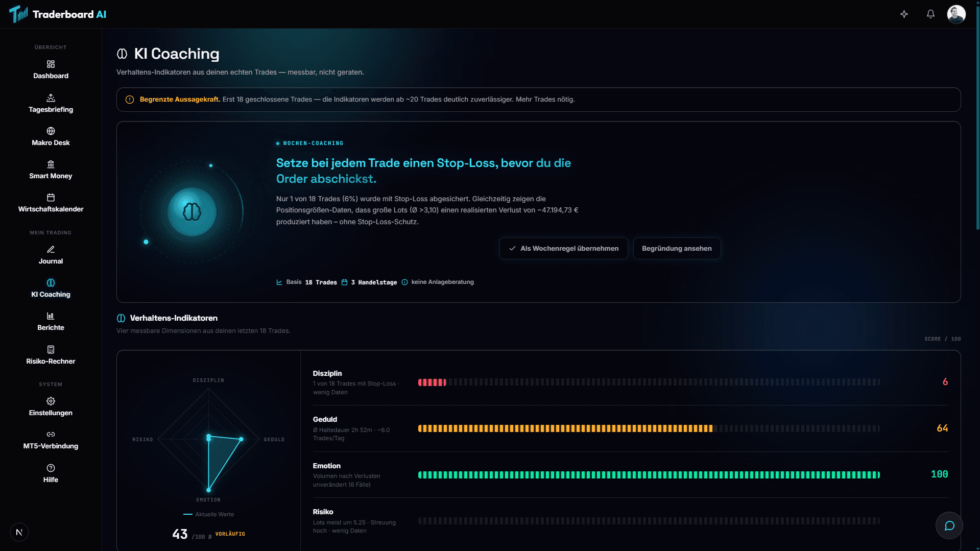Open the Wirtschaftskalender calendar icon

tap(51, 198)
